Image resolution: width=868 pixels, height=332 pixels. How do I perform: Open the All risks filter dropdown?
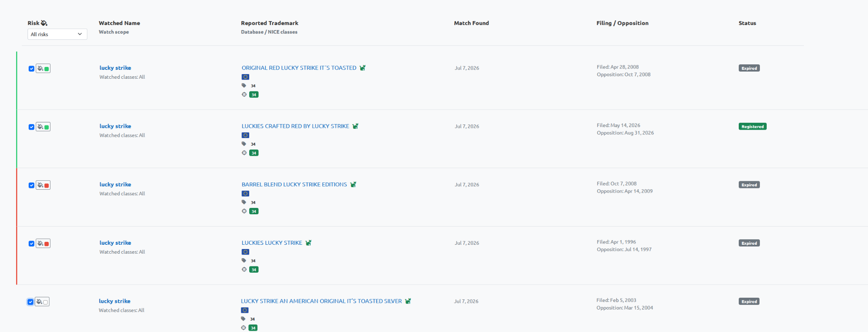pos(57,34)
